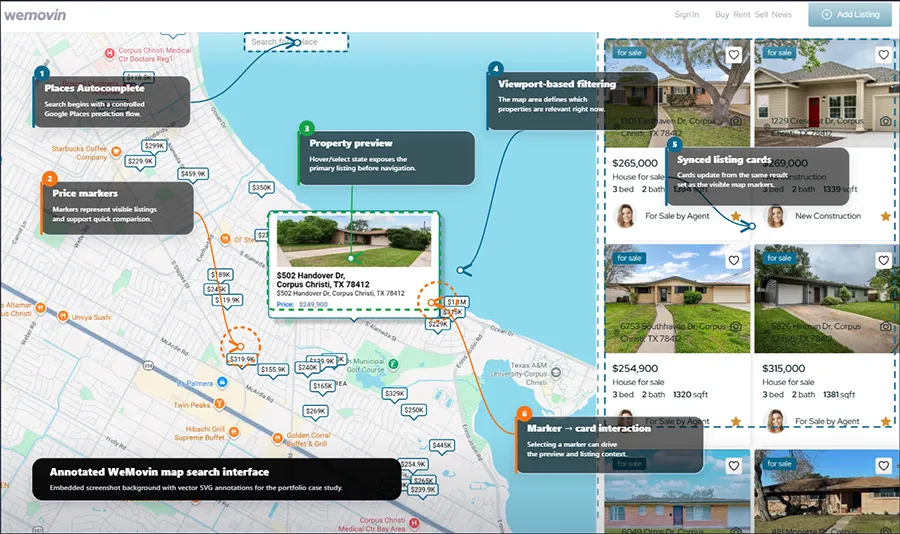Click the Add Listing button
900x534 pixels.
(850, 14)
